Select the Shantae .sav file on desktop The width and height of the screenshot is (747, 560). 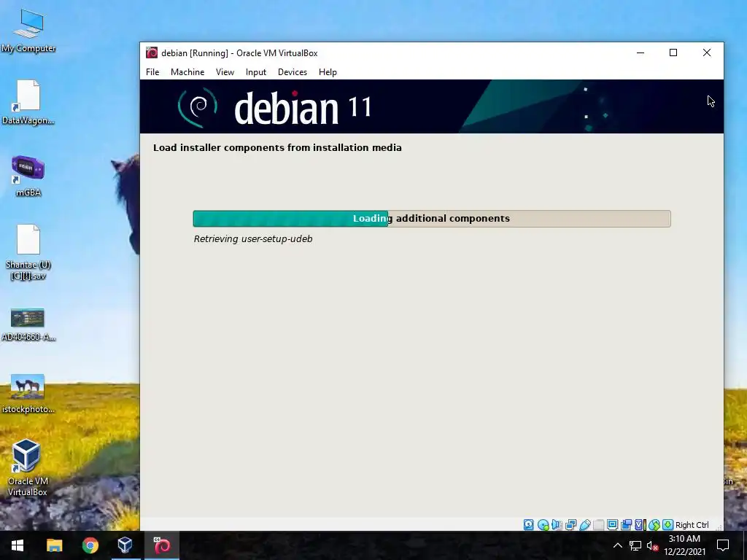coord(28,252)
